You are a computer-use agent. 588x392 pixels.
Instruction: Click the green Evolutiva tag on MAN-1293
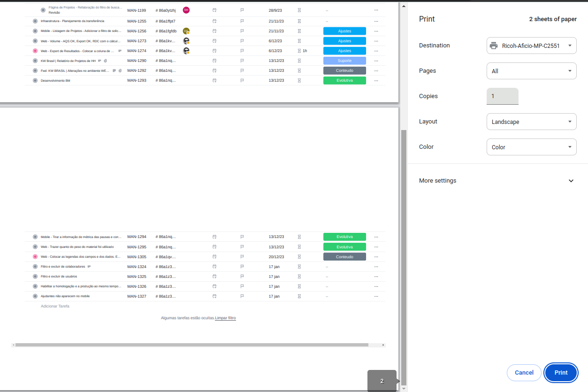(x=344, y=80)
